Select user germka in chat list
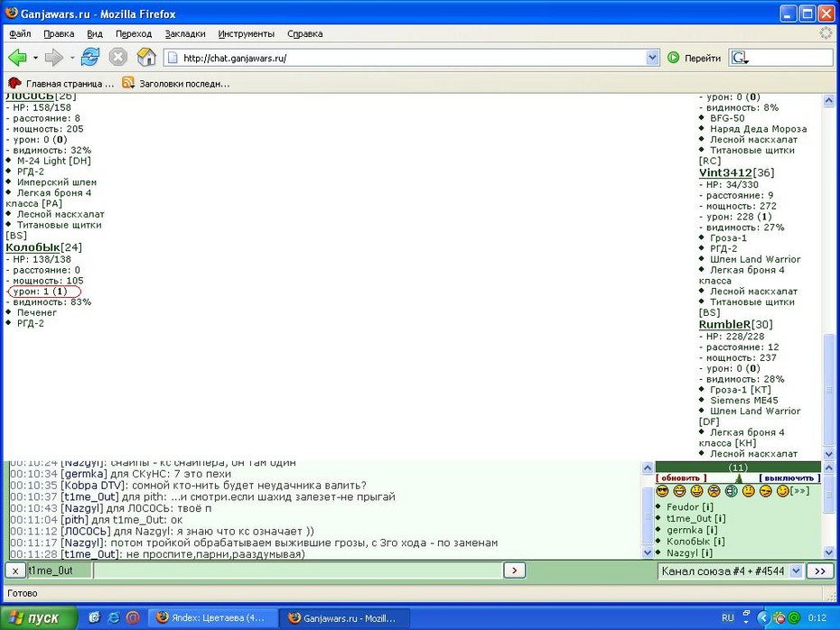 pos(684,530)
